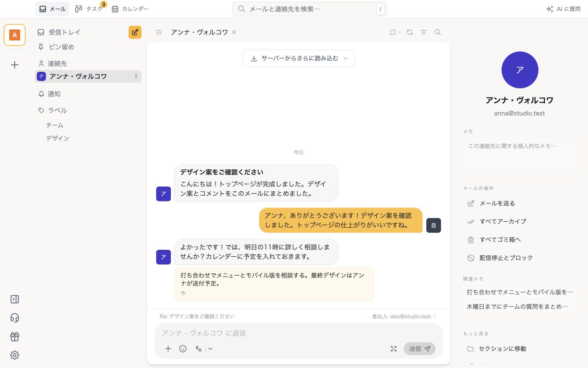Add attachment with the plus icon
Screen dimensions: 588x368
[168, 349]
